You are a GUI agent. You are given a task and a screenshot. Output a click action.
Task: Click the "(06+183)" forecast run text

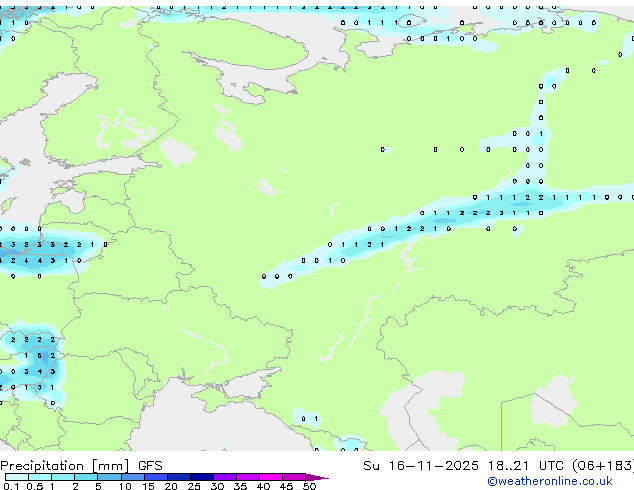pyautogui.click(x=603, y=466)
